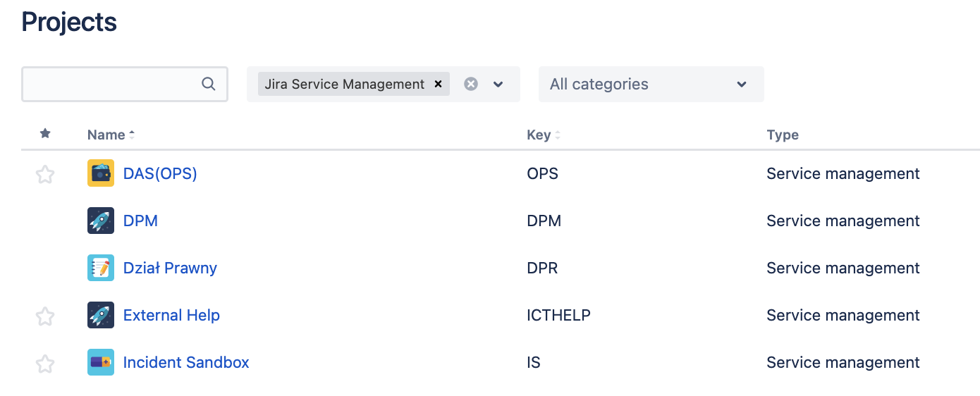Click the Incident Sandbox project avatar icon
The image size is (980, 396).
point(101,362)
